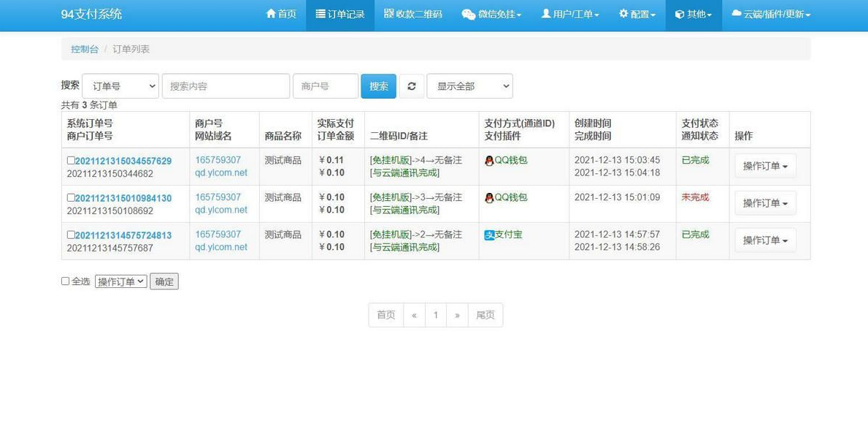Click merchant 165759307 in the ¥0.11 row
The height and width of the screenshot is (448, 868).
pyautogui.click(x=218, y=159)
